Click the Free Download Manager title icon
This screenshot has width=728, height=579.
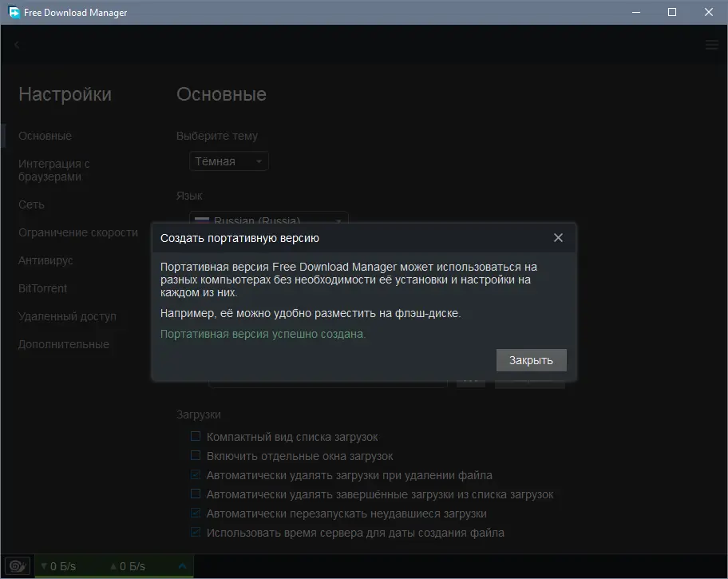14,12
